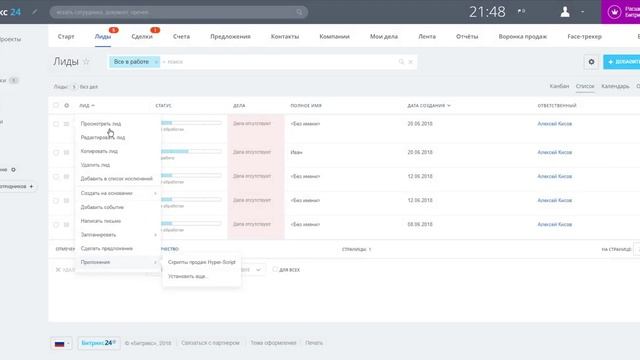Toggle the favorite star next to Лиды title
Image resolution: width=640 pixels, height=360 pixels.
tap(86, 62)
